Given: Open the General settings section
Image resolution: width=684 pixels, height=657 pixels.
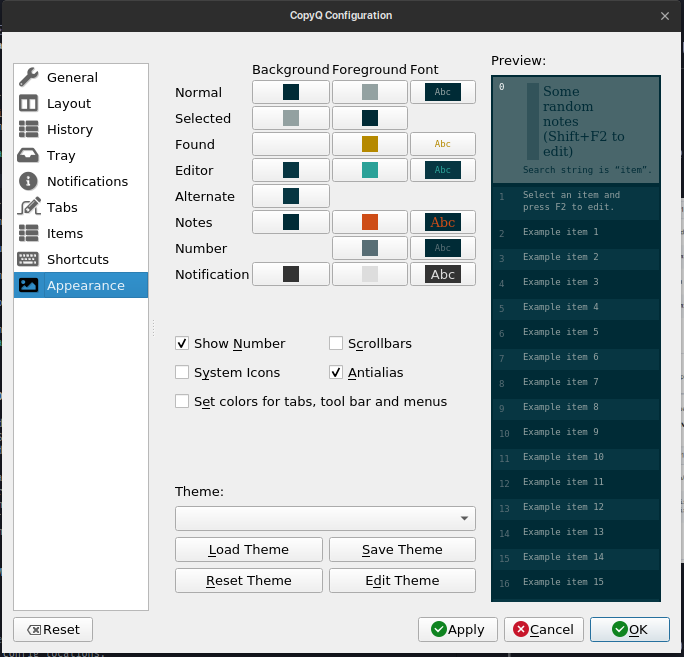Looking at the screenshot, I should pyautogui.click(x=81, y=77).
